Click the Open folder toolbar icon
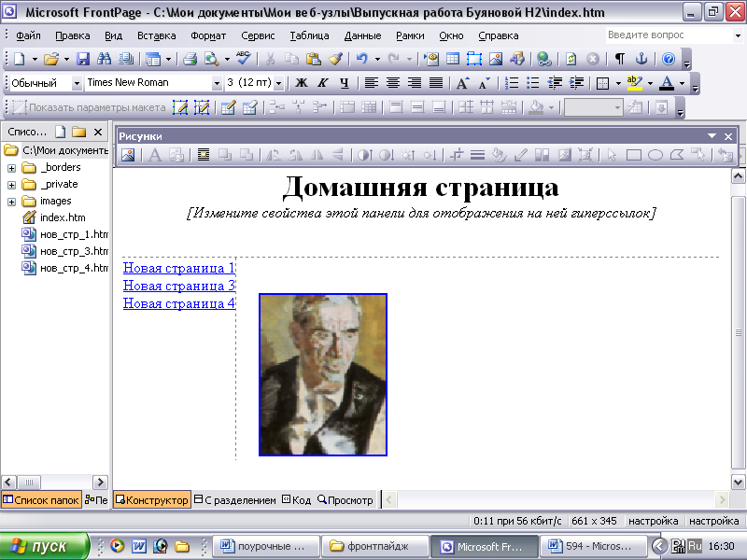The width and height of the screenshot is (747, 560). click(x=51, y=59)
